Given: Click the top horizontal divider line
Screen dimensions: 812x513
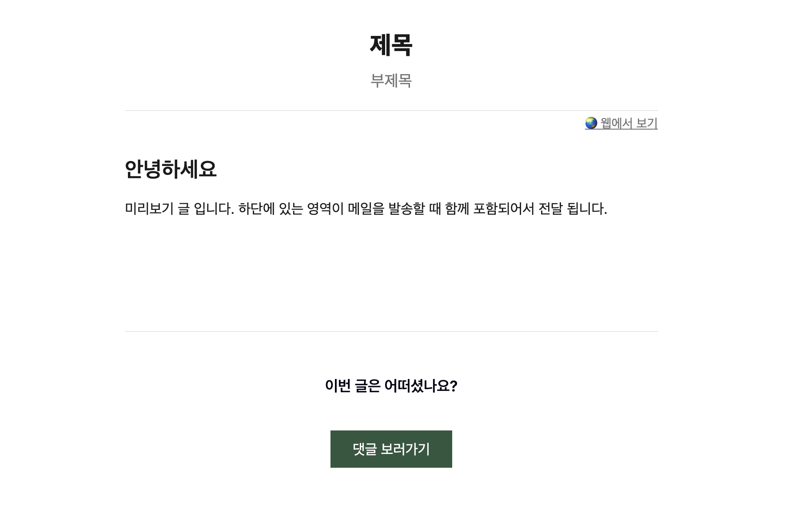Looking at the screenshot, I should 391,108.
